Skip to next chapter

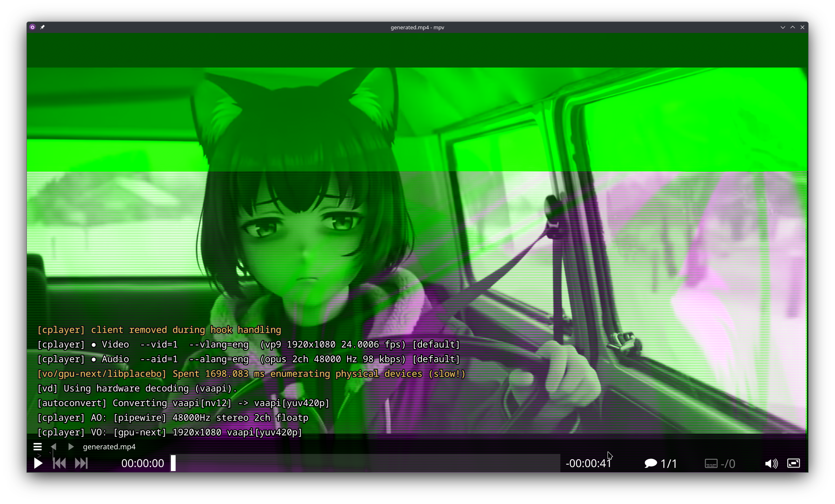pos(81,463)
